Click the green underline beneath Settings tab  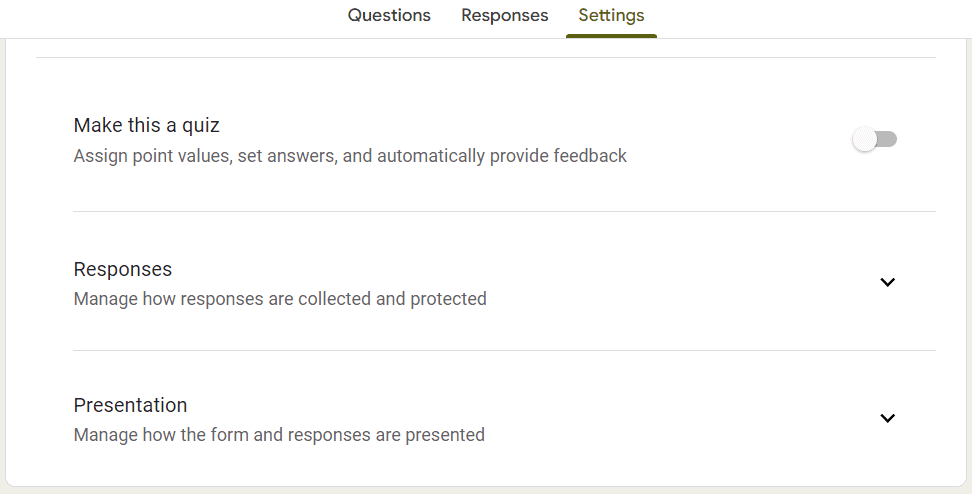point(611,36)
